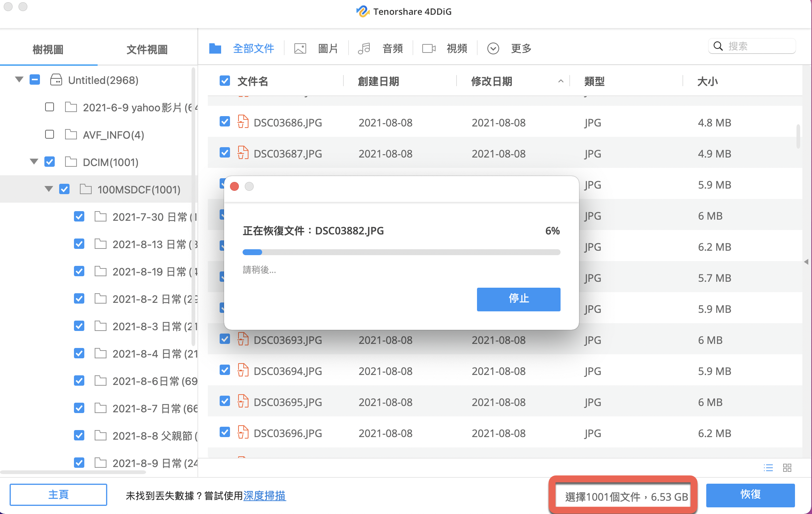Toggle the select-all 文件名 header checkbox
Screen dimensions: 812x514
pyautogui.click(x=224, y=81)
